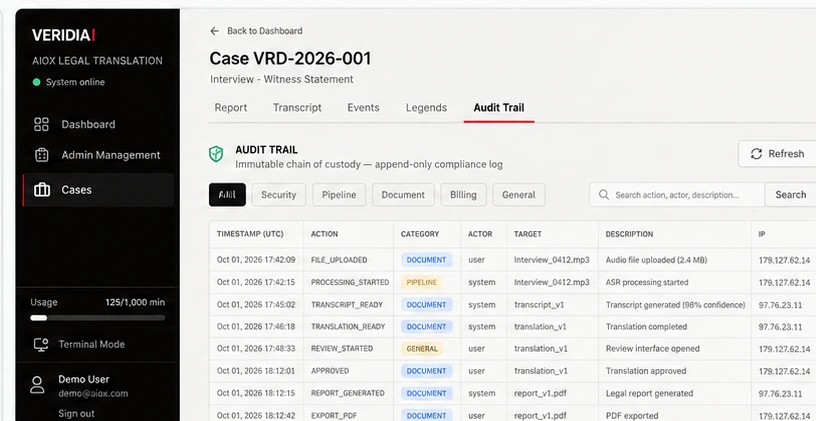This screenshot has width=816, height=421.
Task: Click the green System online status dot
Action: [36, 82]
